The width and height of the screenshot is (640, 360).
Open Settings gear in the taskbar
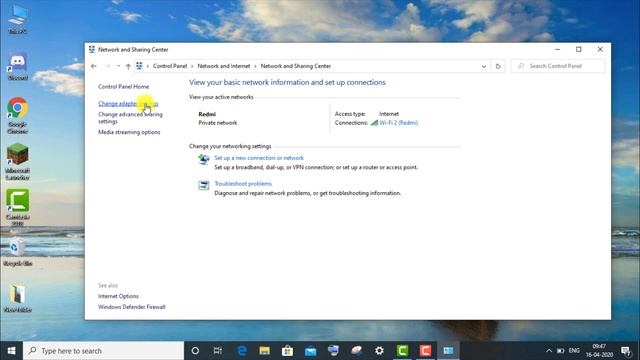(x=379, y=351)
